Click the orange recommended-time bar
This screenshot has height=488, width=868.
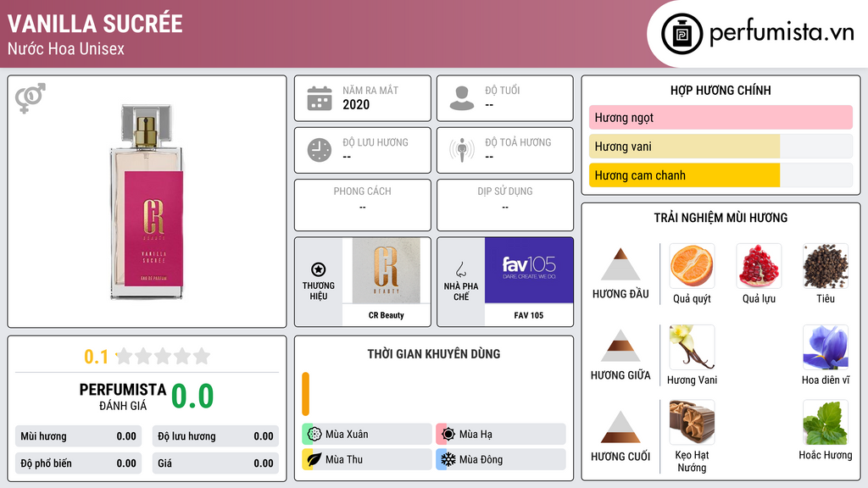tap(305, 394)
